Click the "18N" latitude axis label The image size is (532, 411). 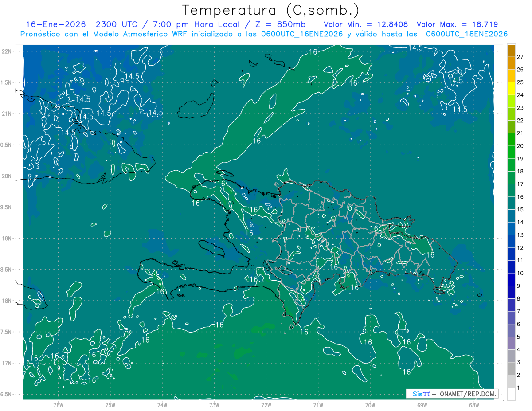(x=7, y=301)
